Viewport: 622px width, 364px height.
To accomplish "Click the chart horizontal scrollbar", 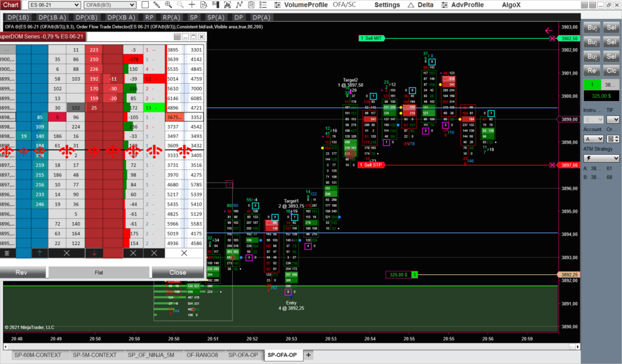I will click(291, 346).
